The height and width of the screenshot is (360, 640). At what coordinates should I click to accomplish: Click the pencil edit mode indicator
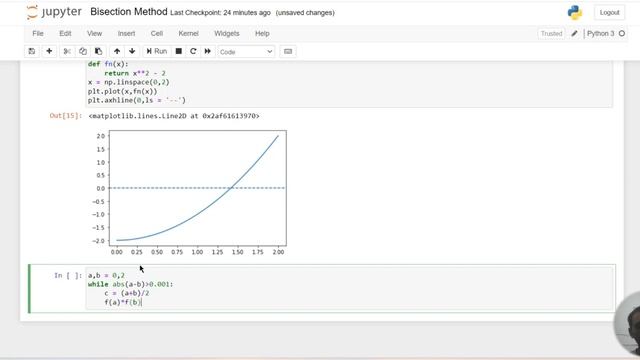[x=574, y=33]
